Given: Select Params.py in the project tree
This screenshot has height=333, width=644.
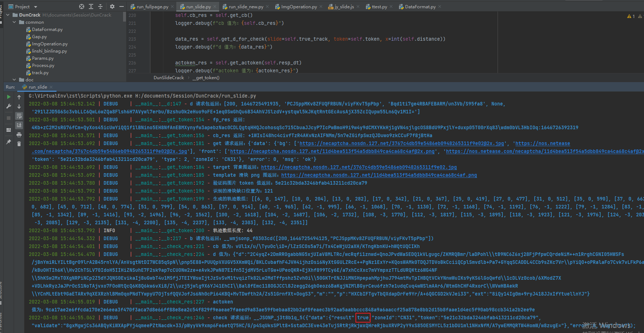Looking at the screenshot, I should 40,58.
